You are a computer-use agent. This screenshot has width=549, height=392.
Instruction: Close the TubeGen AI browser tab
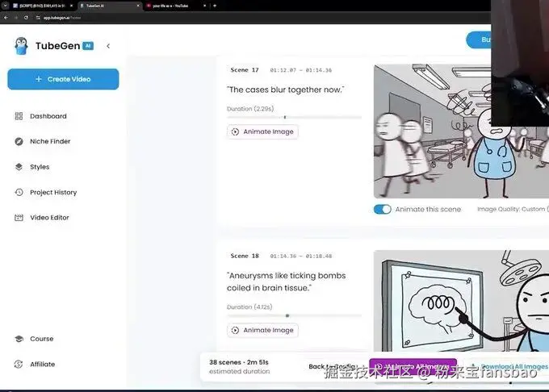(138, 6)
